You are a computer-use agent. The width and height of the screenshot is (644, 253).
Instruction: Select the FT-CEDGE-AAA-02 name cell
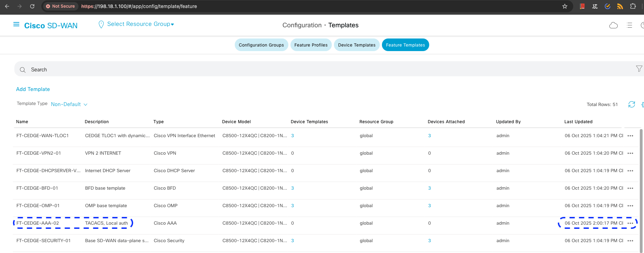pyautogui.click(x=38, y=223)
